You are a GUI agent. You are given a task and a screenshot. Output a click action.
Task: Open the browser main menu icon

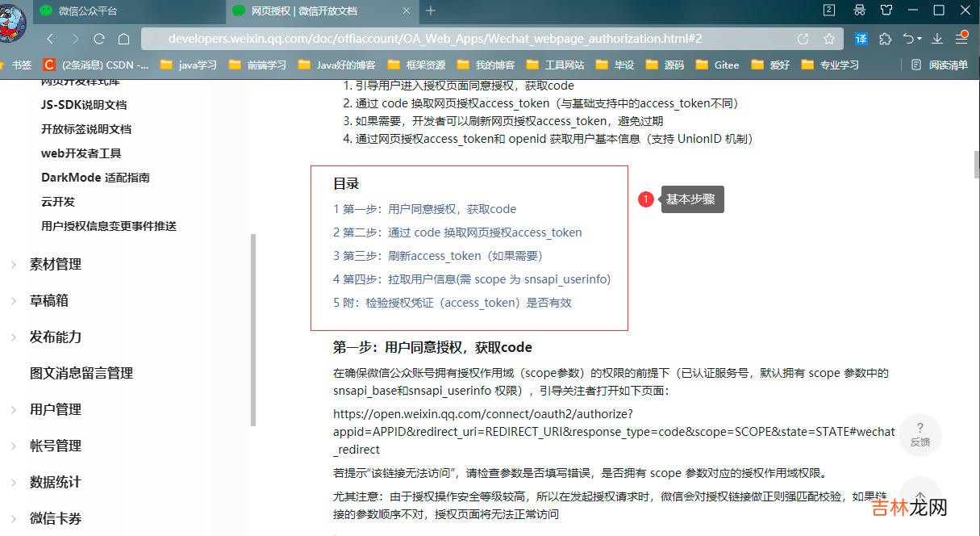pyautogui.click(x=961, y=38)
